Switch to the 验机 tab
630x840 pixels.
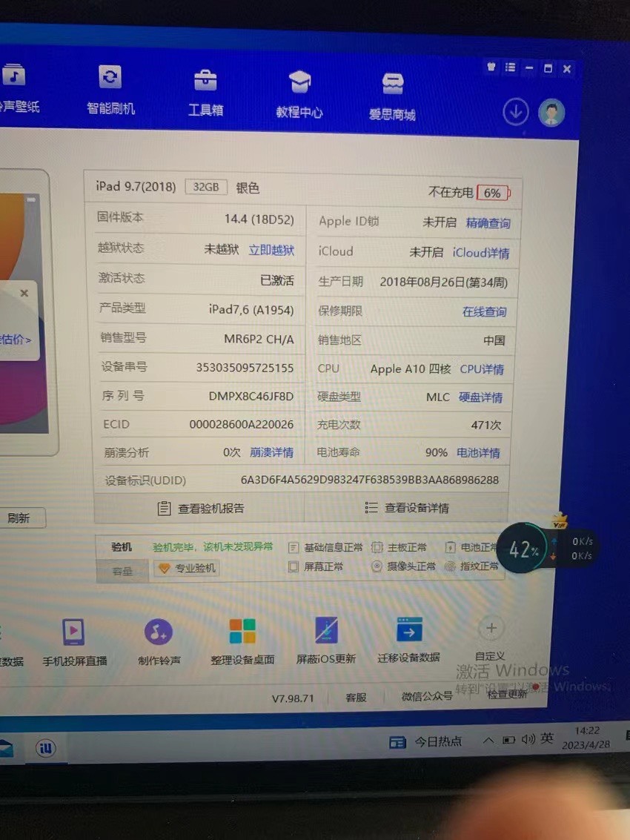point(122,547)
